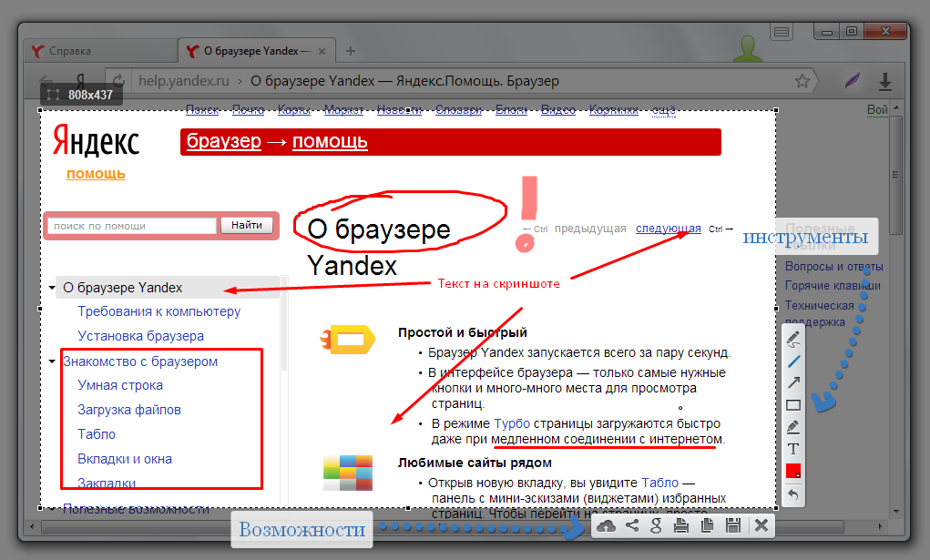This screenshot has height=560, width=930.
Task: Save screenshot with the floppy disk icon
Action: [731, 525]
